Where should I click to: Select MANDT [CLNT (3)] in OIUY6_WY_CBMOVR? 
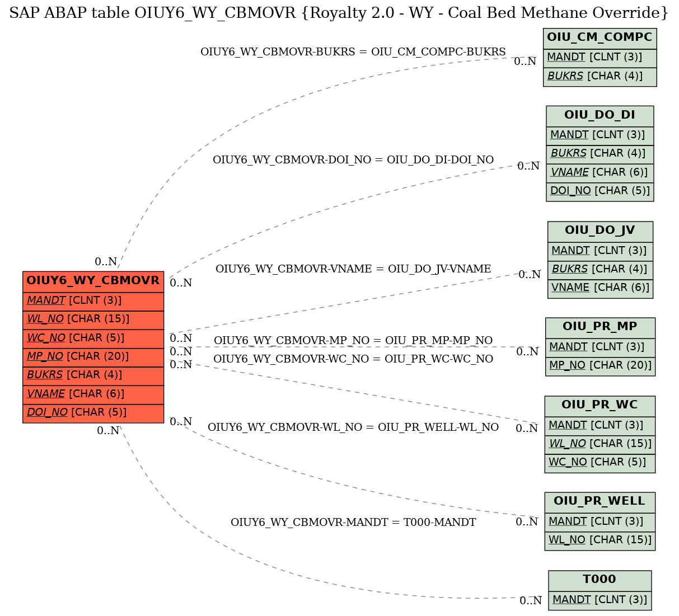click(x=93, y=301)
